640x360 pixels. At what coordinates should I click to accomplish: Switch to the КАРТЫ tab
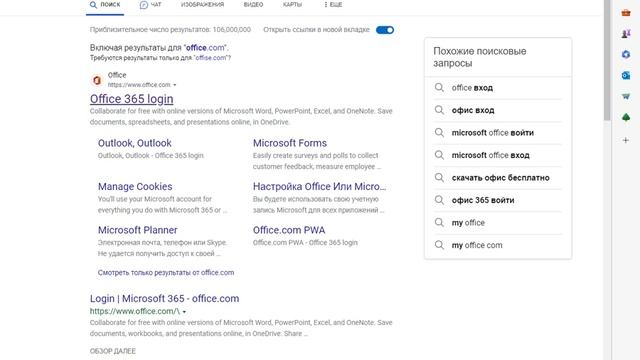[292, 4]
